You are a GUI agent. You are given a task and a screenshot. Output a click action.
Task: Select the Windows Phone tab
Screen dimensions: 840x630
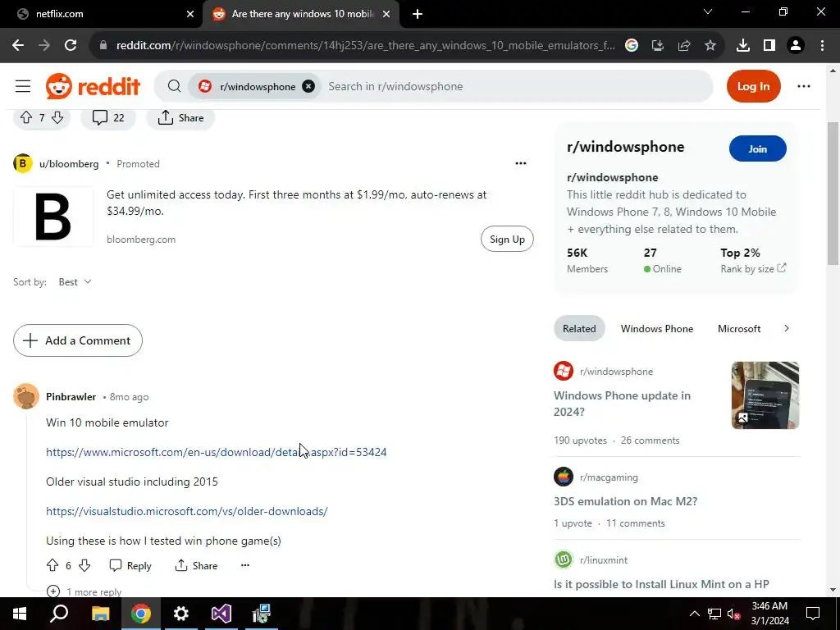coord(657,328)
